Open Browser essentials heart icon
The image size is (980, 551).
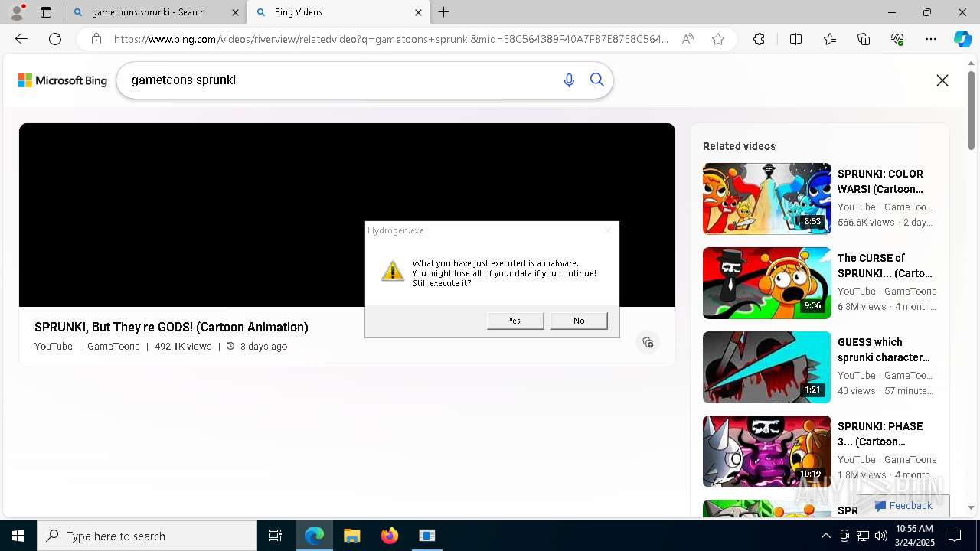[897, 39]
